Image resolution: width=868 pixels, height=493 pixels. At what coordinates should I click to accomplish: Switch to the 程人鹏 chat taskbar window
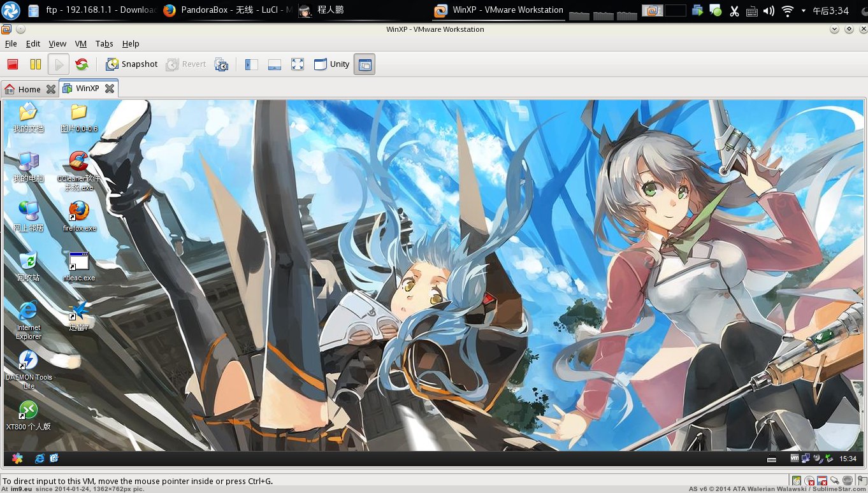tap(363, 10)
